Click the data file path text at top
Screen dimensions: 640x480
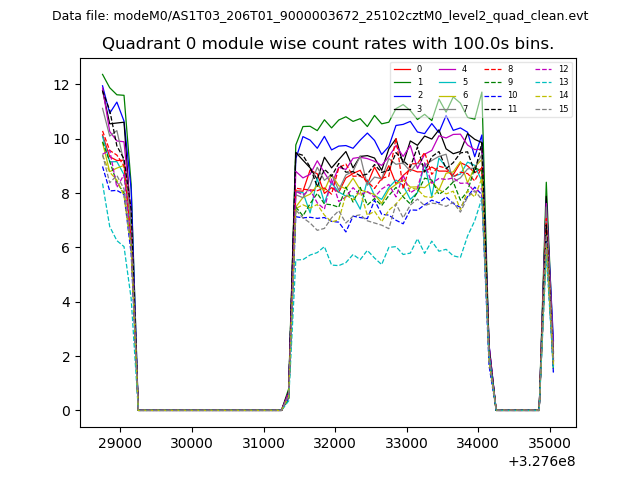click(320, 16)
